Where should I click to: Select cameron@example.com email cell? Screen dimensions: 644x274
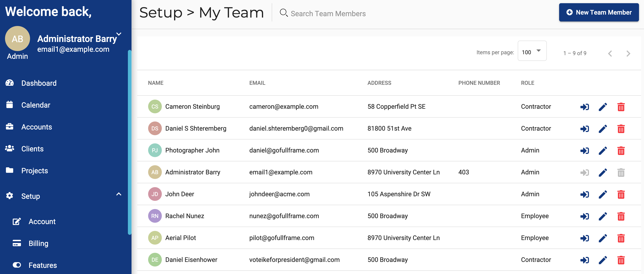point(284,106)
